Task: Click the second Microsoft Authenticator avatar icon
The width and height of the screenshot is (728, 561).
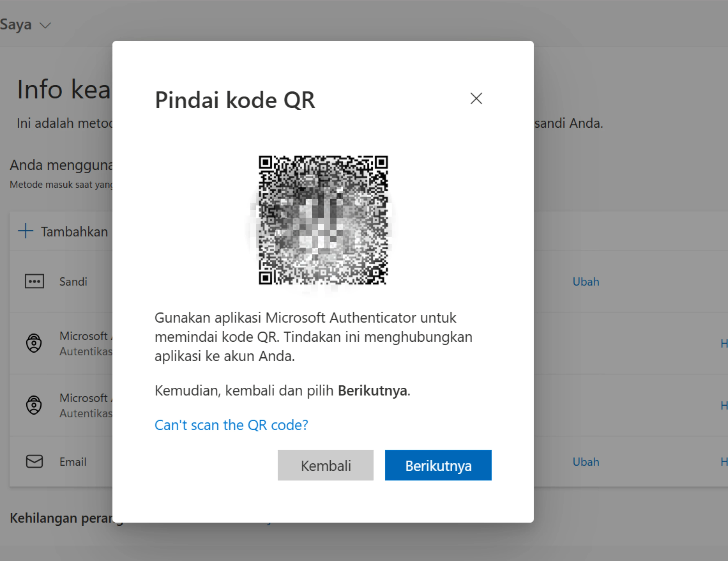Action: coord(34,405)
